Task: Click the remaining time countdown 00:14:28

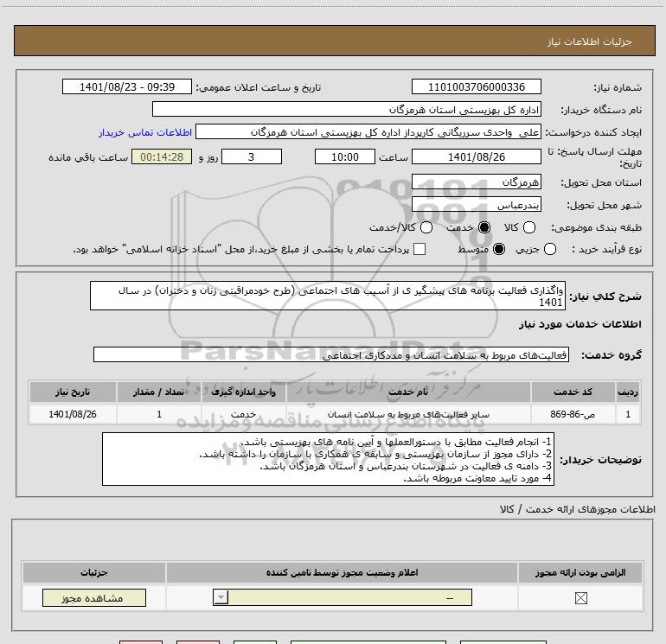Action: click(x=162, y=156)
